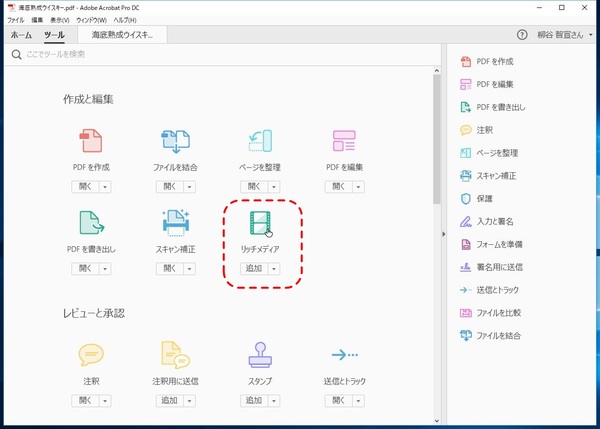The width and height of the screenshot is (600, 429).
Task: Open PDF を作成 in right sidebar
Action: tap(487, 62)
